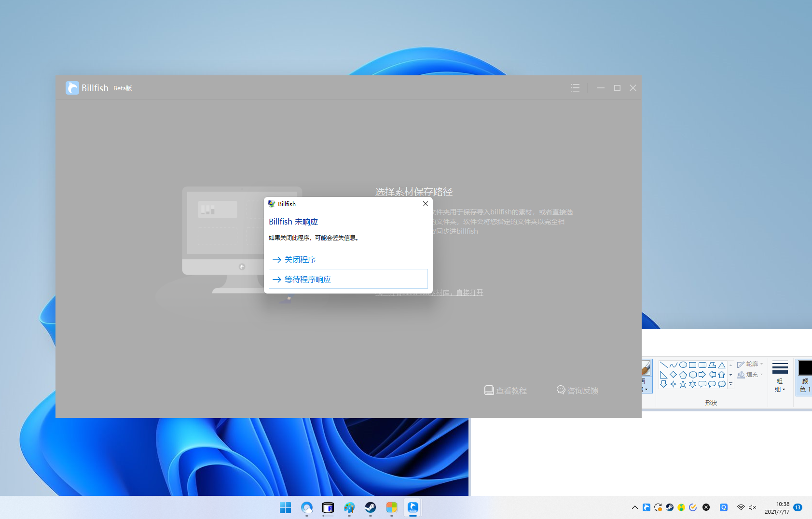Select the right triangle shape in Paint
Screen dimensions: 812x519
[x=664, y=375]
